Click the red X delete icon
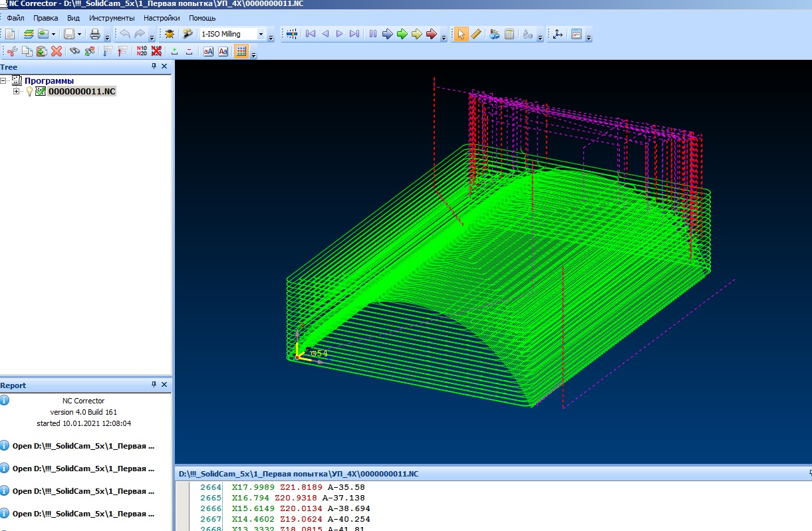This screenshot has width=812, height=531. click(x=57, y=51)
